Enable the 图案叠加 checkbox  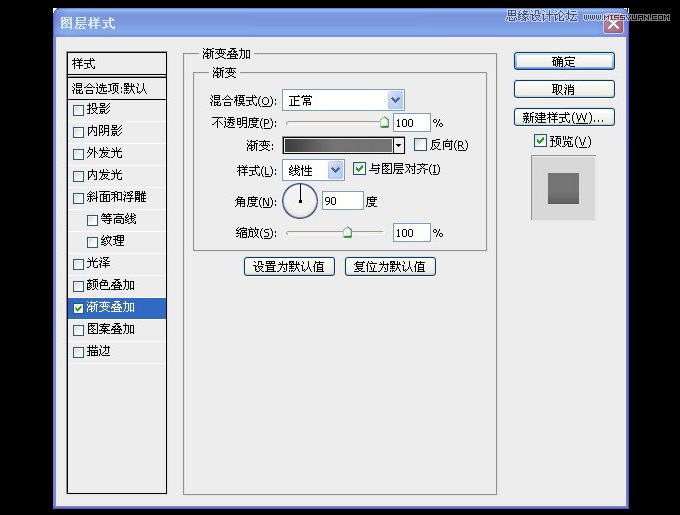[78, 330]
